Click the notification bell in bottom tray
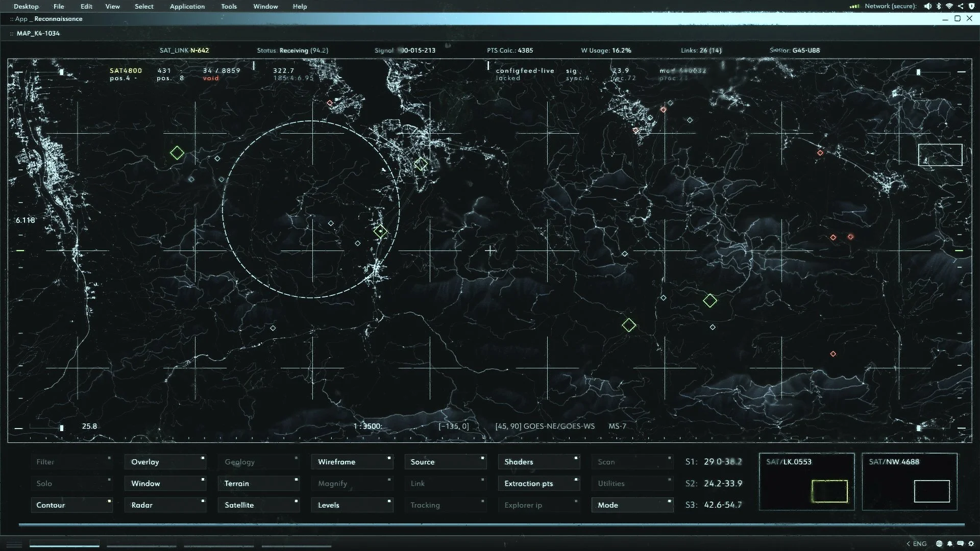 coord(950,543)
